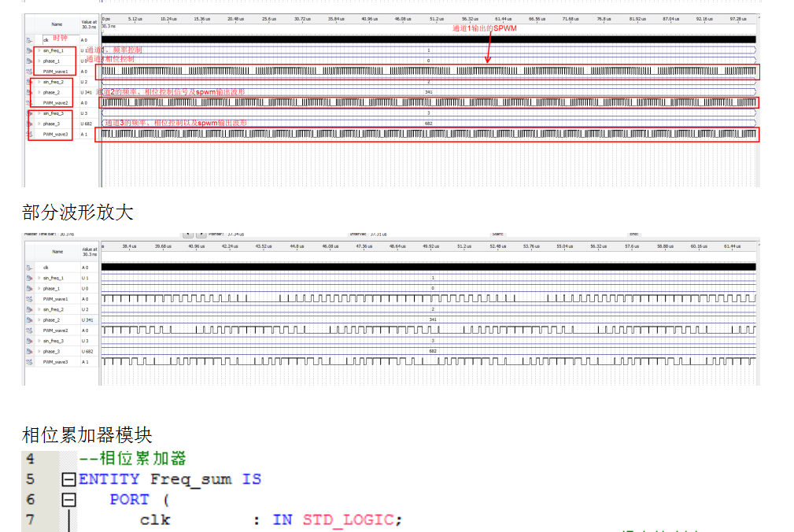Click the next-transition arrow beside Pointer field
Viewport: 794px width, 532px height.
(201, 235)
